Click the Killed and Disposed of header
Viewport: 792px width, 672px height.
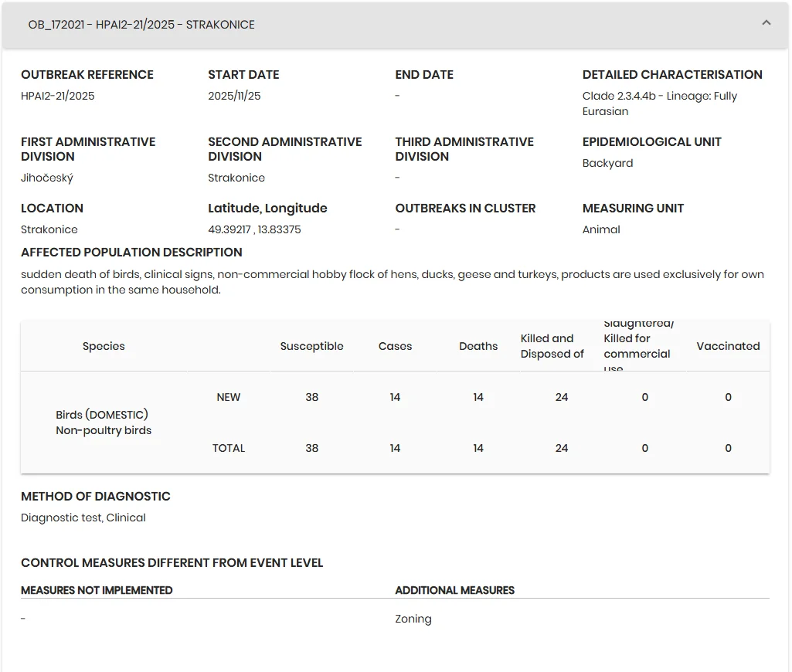click(552, 346)
